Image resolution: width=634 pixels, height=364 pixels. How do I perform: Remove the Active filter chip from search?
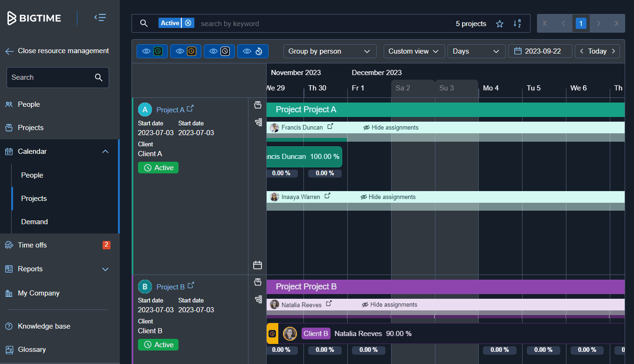pyautogui.click(x=188, y=22)
